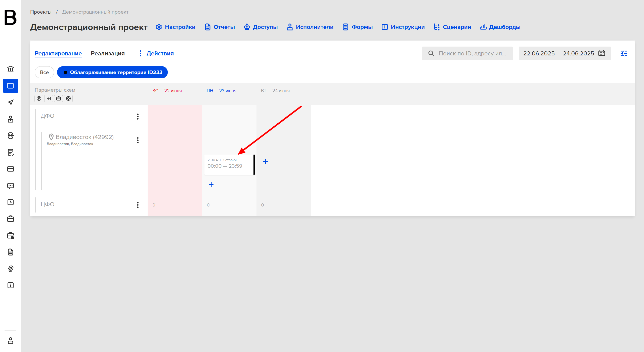Select the Все filter chip
The height and width of the screenshot is (352, 644).
pos(44,72)
